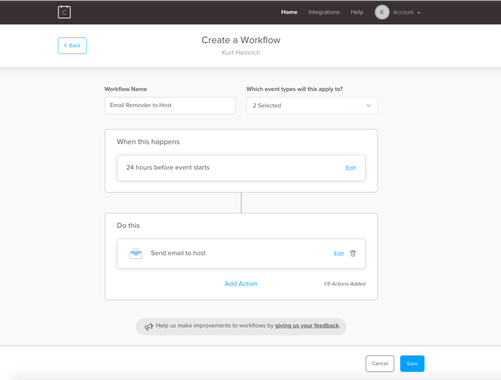Click 'Which event types will this apply to?' label
Screen dimensions: 501x380
294,89
